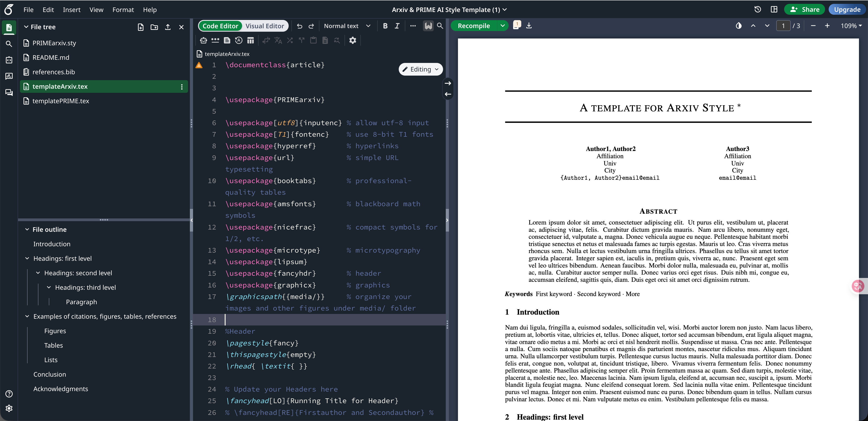The height and width of the screenshot is (421, 868).
Task: Toggle the PDF dark mode contrast icon
Action: pos(739,26)
